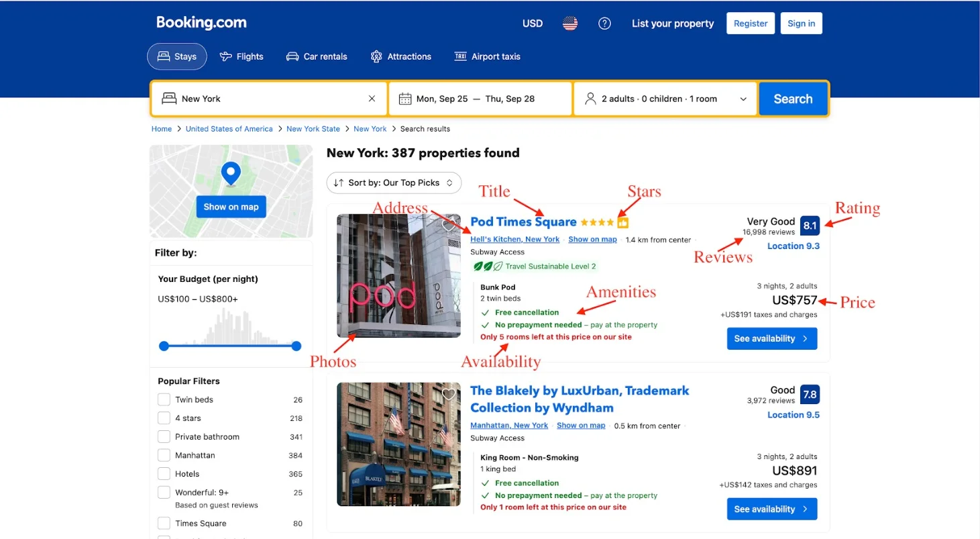
Task: Open the Pod Times Square title link
Action: [523, 222]
